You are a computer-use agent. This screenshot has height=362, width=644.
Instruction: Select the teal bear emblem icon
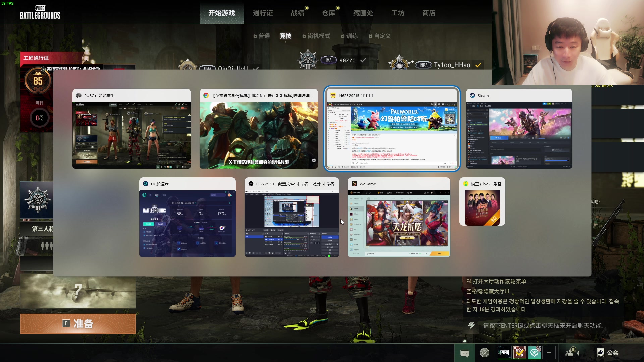point(534,353)
